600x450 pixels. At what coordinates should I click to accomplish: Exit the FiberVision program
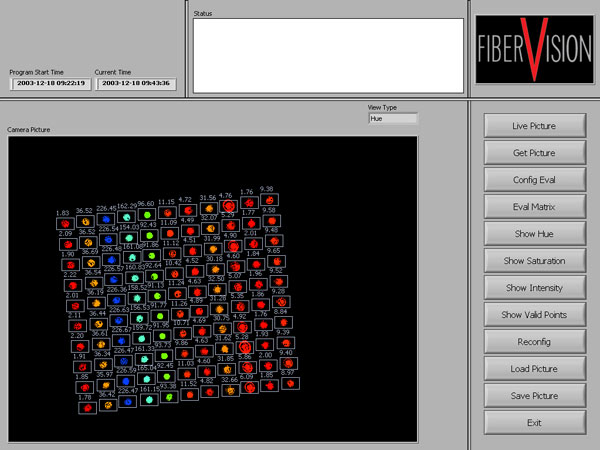tap(533, 423)
